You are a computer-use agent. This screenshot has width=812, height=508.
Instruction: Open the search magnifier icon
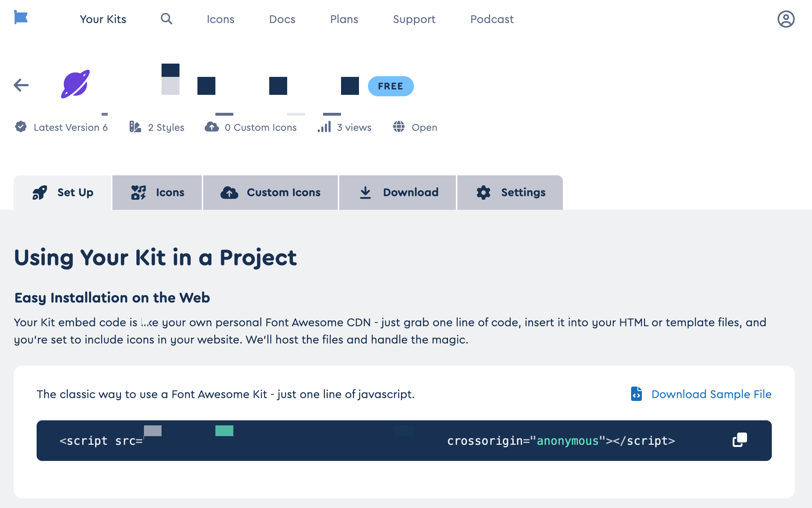click(167, 19)
